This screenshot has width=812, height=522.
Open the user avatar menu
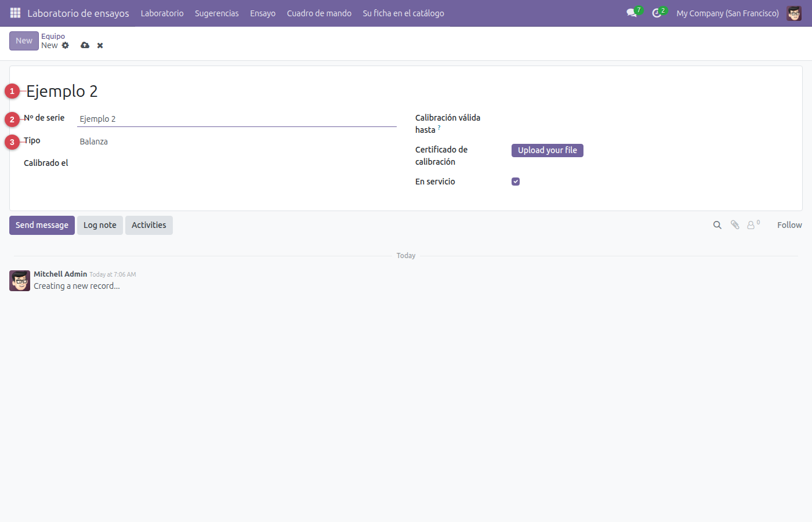click(x=794, y=13)
